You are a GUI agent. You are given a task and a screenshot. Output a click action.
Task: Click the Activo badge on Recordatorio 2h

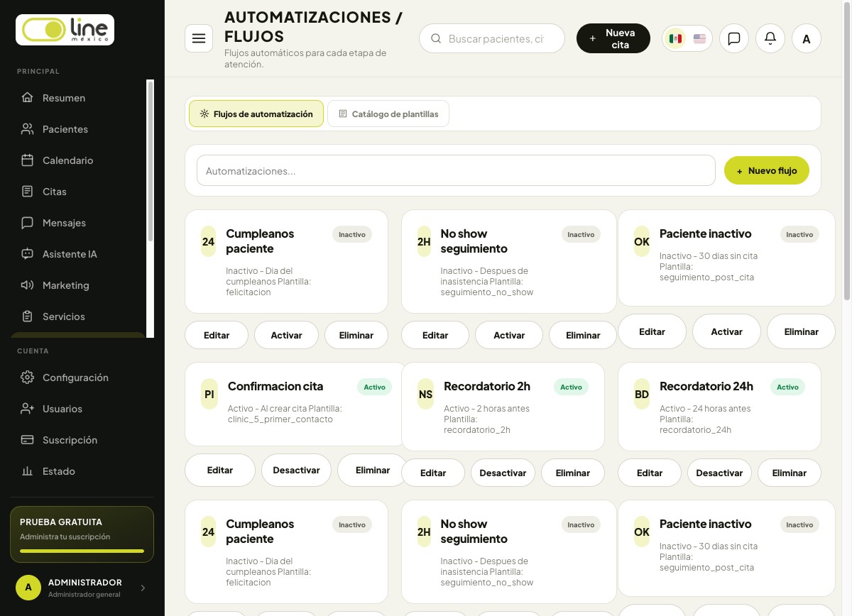click(571, 387)
